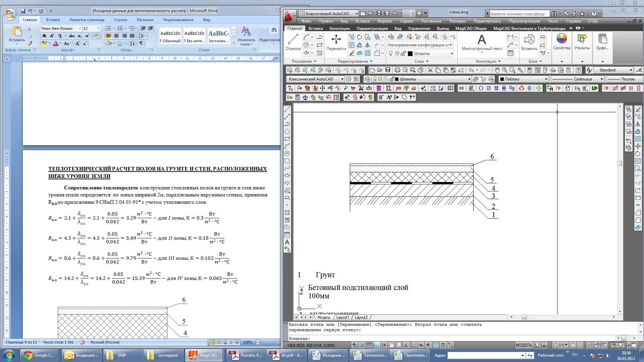Toggle underline formatting in Word ribbon

(x=60, y=36)
